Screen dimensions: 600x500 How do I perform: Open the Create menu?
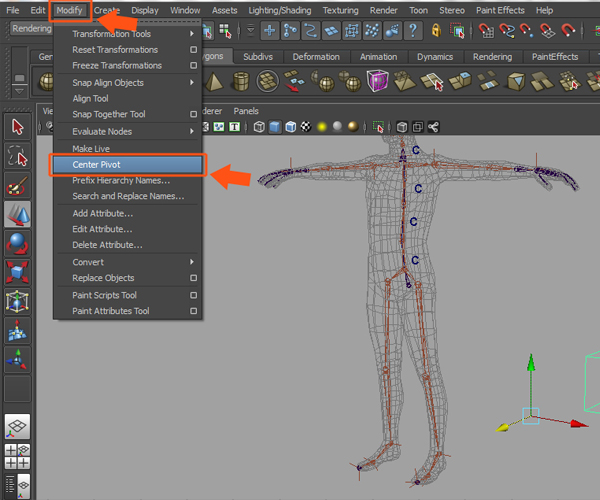click(x=107, y=10)
